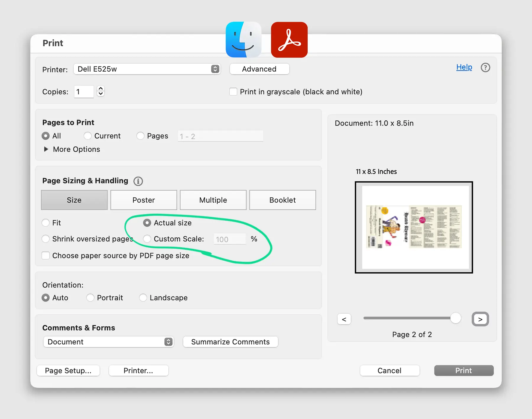
Task: Click the question mark help icon
Action: [485, 67]
